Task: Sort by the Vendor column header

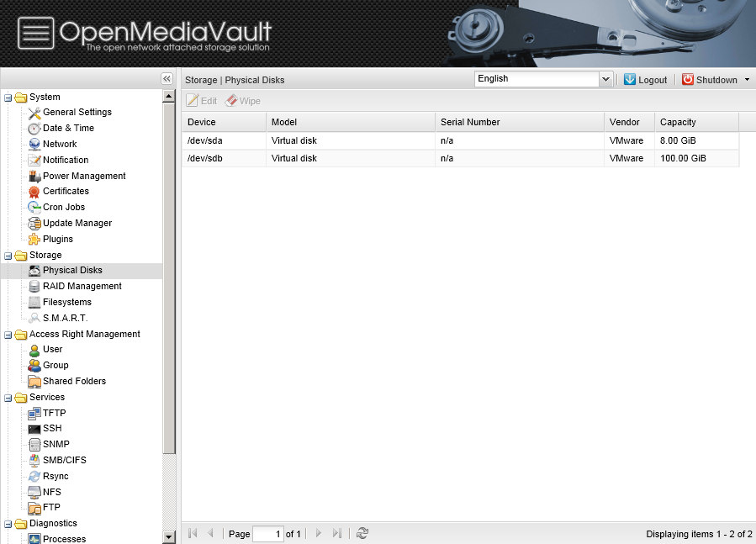Action: pos(629,122)
